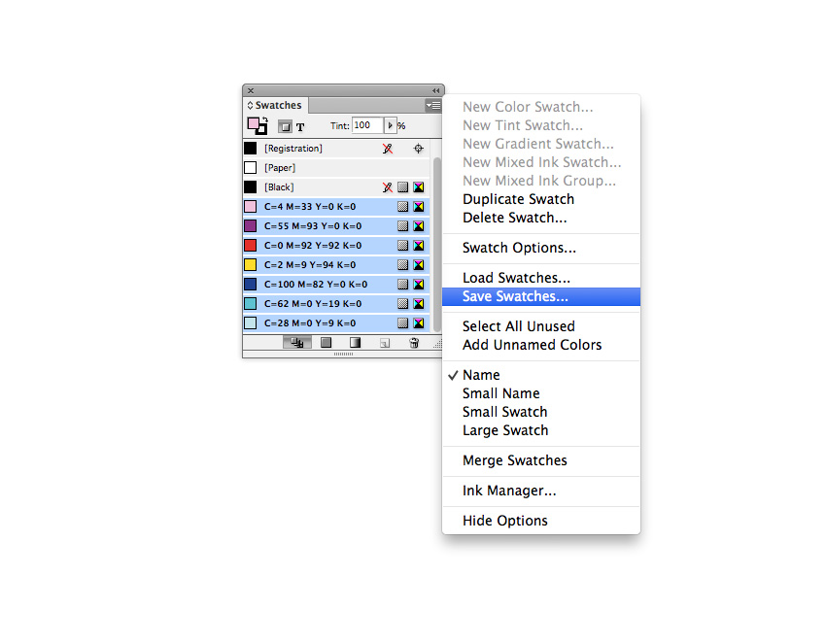The width and height of the screenshot is (826, 644).
Task: Open the Swatches panel flyout menu button
Action: pos(433,105)
